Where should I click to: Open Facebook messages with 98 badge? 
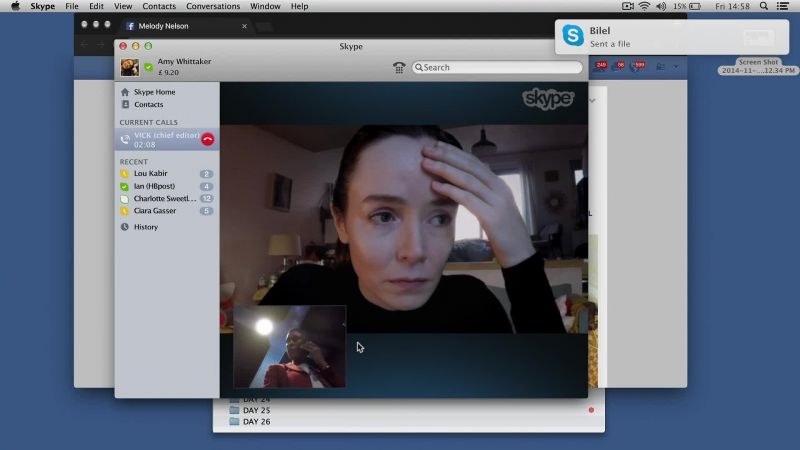[618, 66]
